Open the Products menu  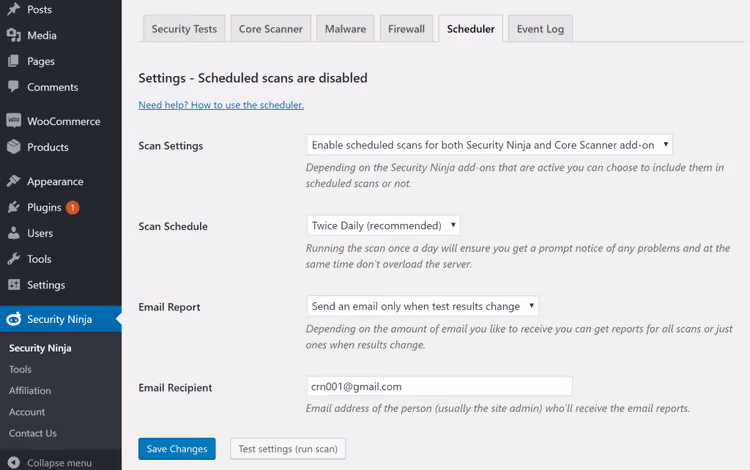point(48,147)
